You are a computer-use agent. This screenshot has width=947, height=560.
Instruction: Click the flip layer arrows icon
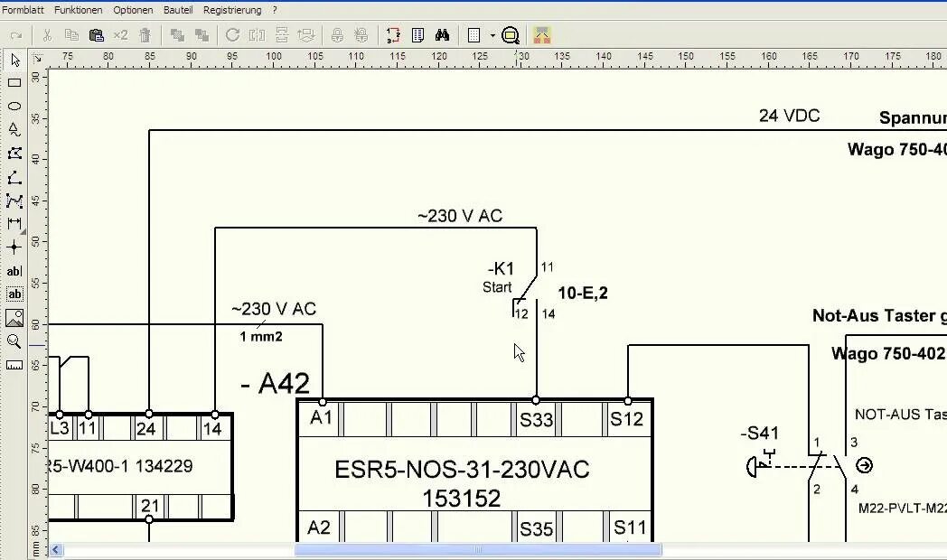306,35
